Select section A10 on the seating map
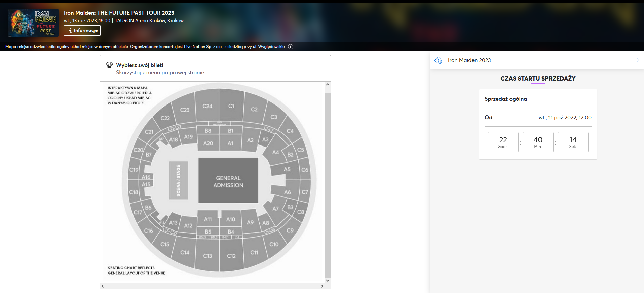Image resolution: width=644 pixels, height=293 pixels. 231,218
